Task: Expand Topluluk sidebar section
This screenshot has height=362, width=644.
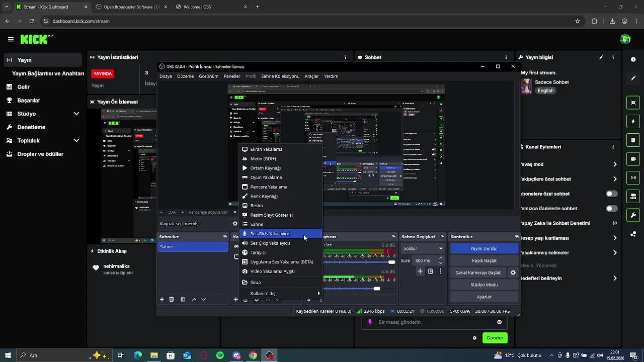Action: click(x=76, y=141)
